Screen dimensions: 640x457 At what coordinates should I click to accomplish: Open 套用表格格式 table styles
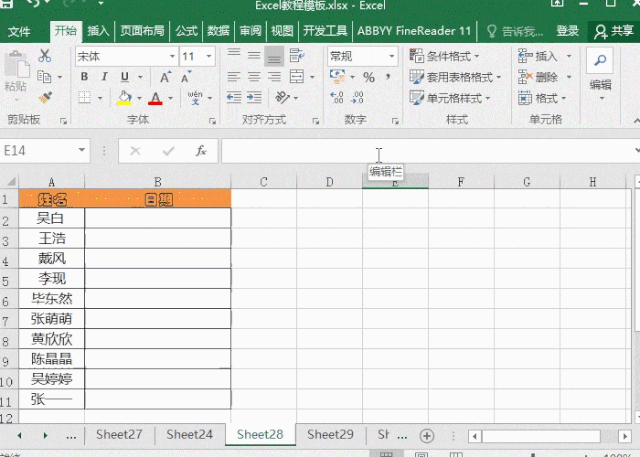(455, 77)
